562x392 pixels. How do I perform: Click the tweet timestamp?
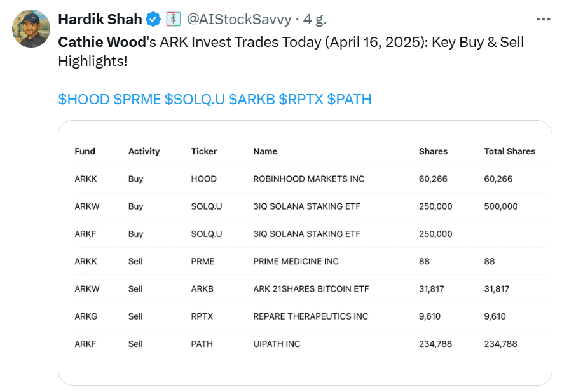(x=315, y=19)
